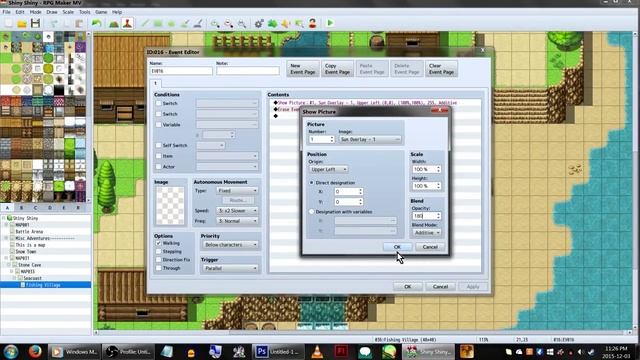Image resolution: width=640 pixels, height=360 pixels.
Task: Open the Plugin Manager puzzle icon
Action: [x=272, y=23]
